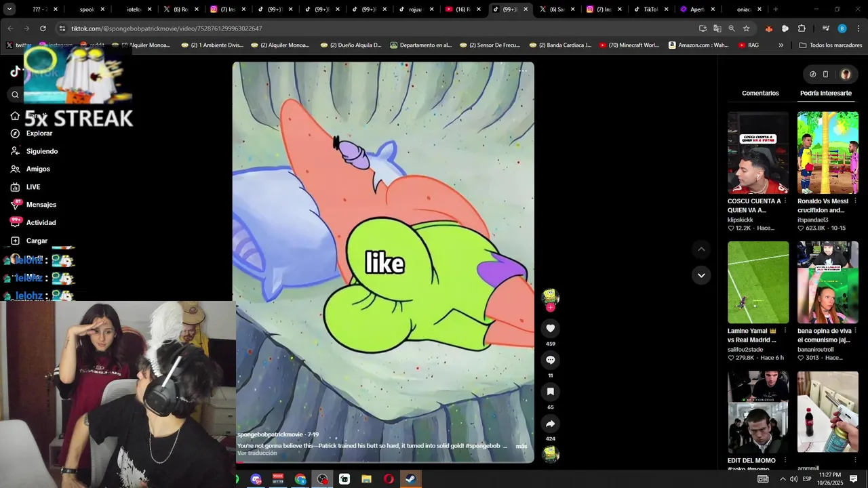Follow creator with red plus badge
Image resolution: width=868 pixels, height=488 pixels.
(x=550, y=308)
